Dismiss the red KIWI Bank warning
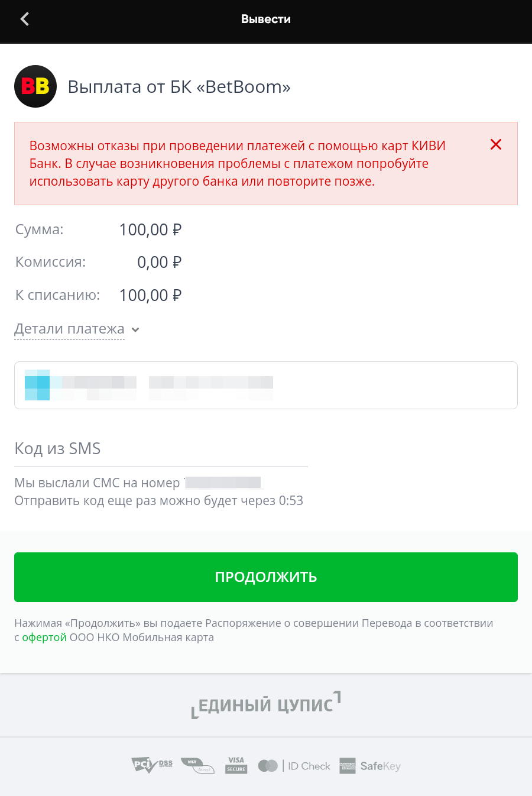The image size is (532, 796). click(x=496, y=144)
